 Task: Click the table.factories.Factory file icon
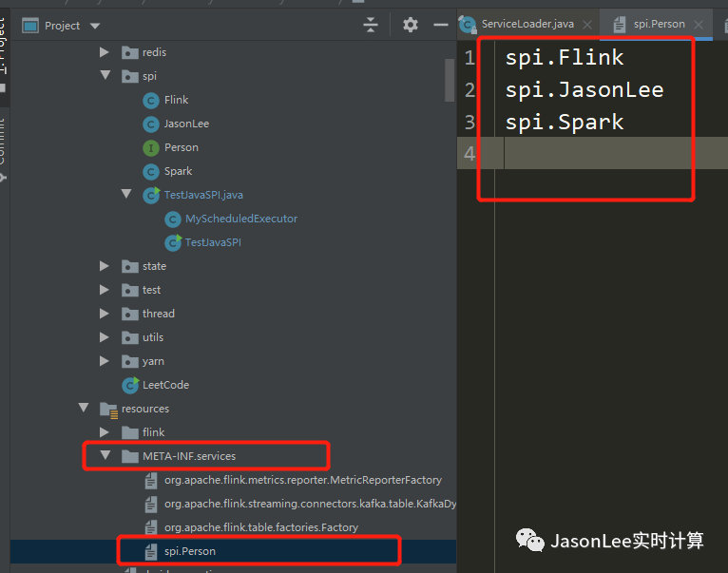(151, 527)
